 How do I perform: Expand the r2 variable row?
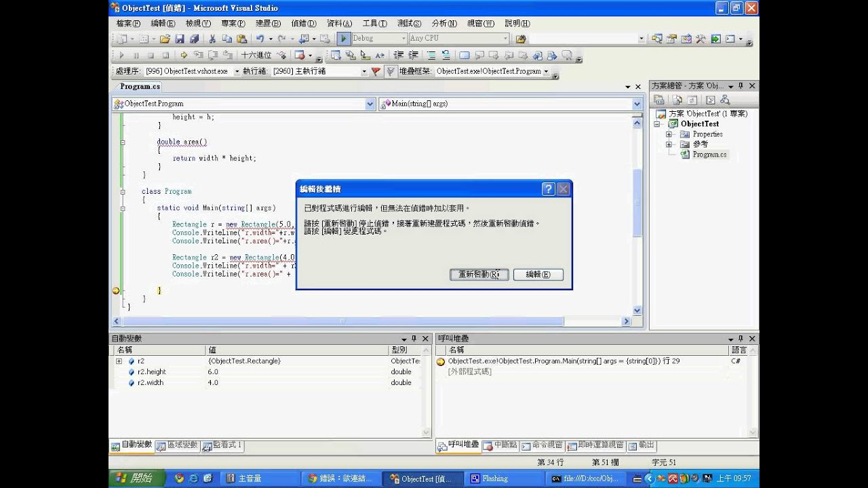(119, 361)
